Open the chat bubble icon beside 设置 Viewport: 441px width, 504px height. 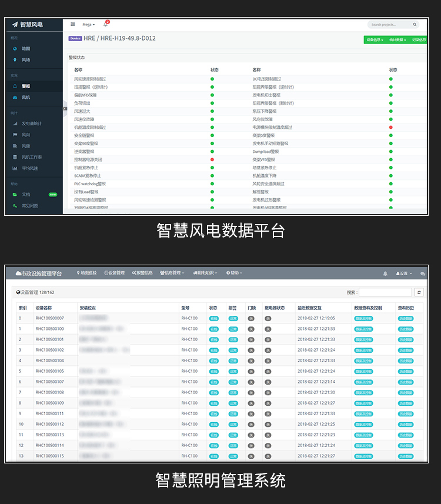423,273
